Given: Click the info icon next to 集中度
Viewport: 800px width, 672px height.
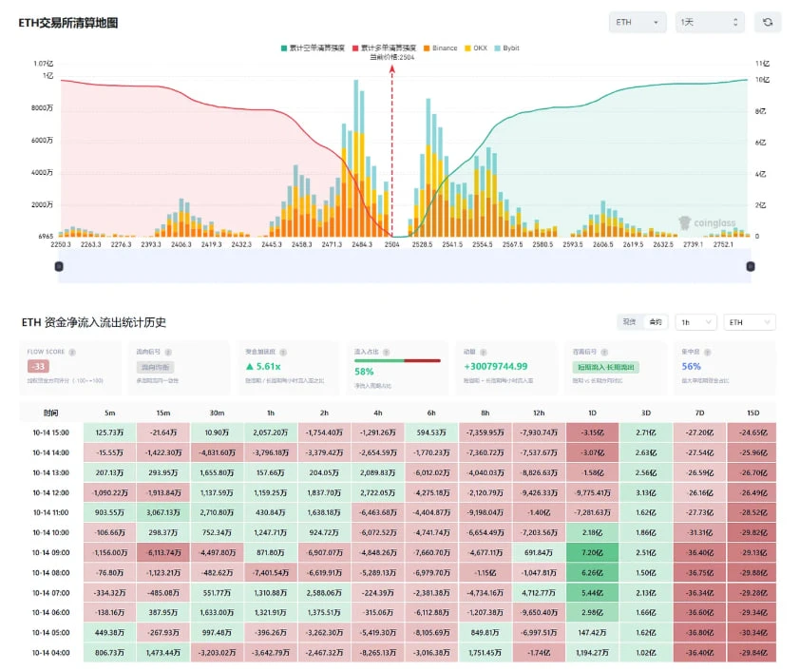Looking at the screenshot, I should [708, 352].
